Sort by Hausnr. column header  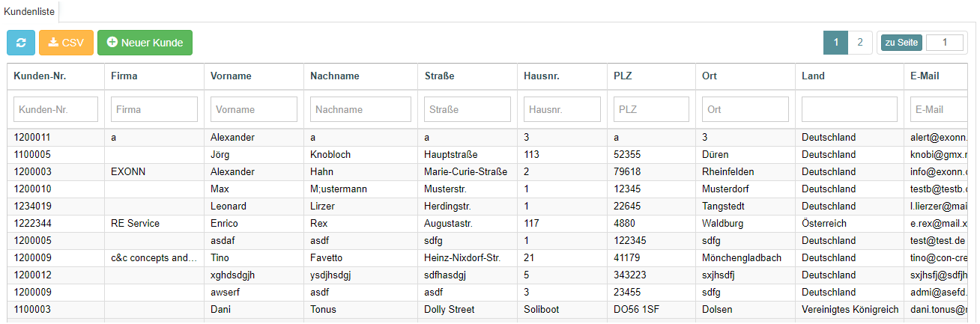pyautogui.click(x=541, y=76)
